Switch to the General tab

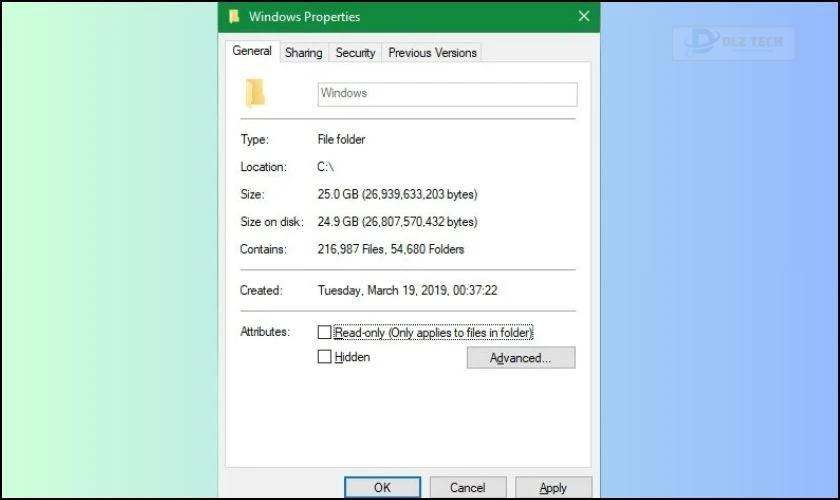coord(252,51)
